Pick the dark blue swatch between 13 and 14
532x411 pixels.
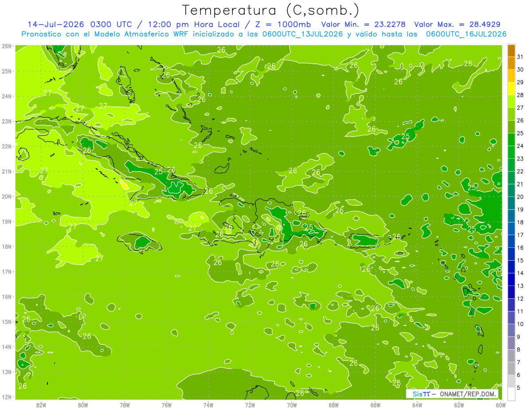point(511,279)
